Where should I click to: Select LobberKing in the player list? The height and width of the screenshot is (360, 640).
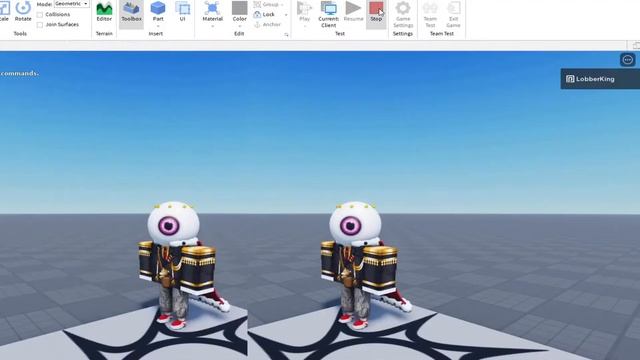tap(600, 79)
